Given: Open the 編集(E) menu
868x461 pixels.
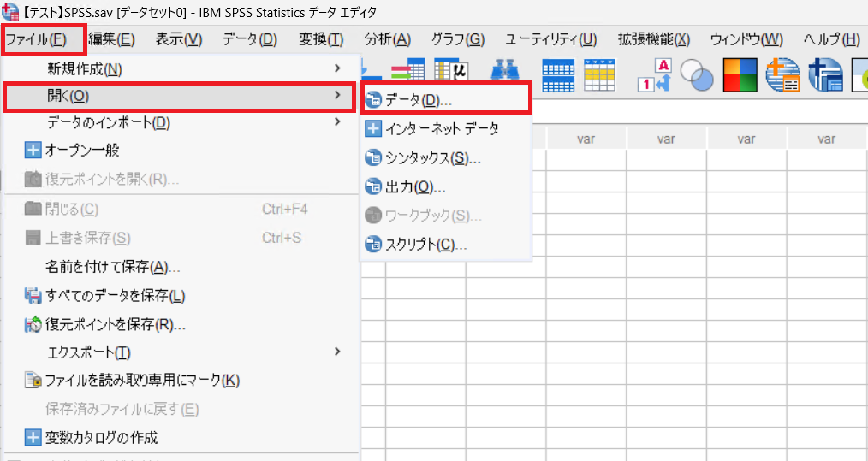Looking at the screenshot, I should click(x=111, y=40).
